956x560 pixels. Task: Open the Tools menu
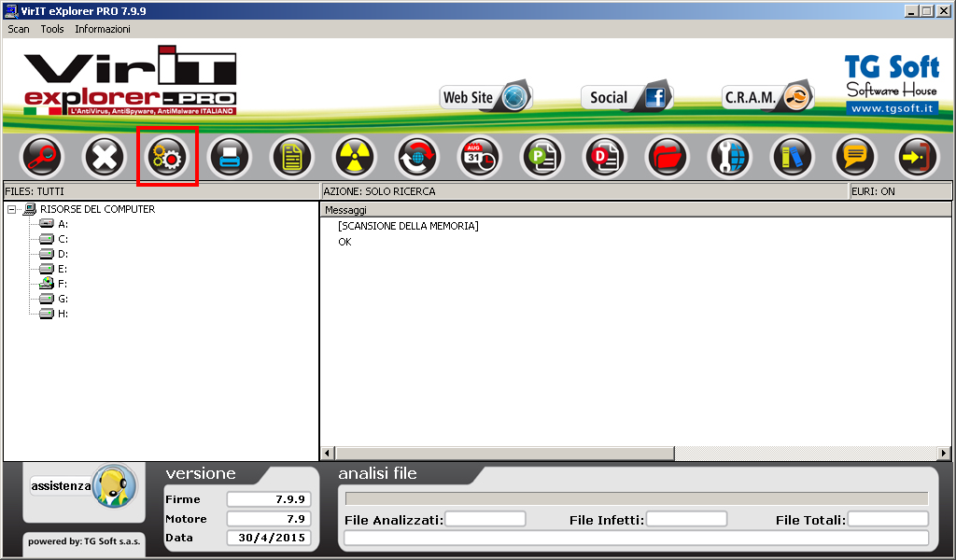pyautogui.click(x=52, y=29)
